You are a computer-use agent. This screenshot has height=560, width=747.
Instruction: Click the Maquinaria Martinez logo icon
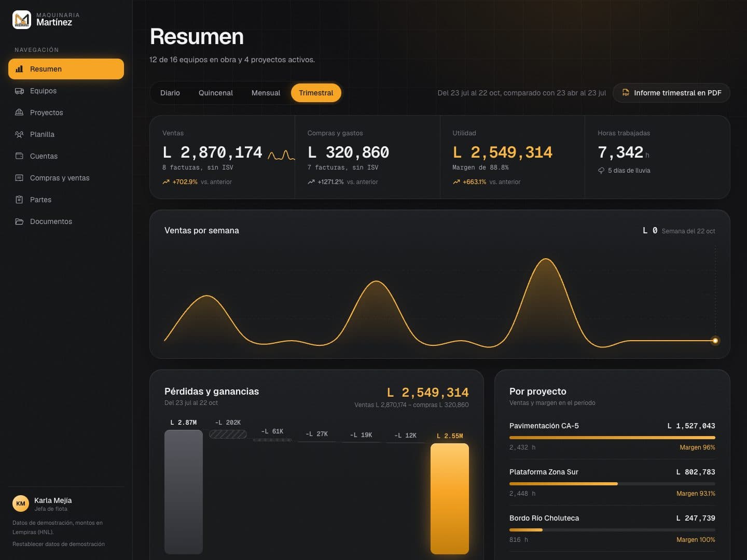22,20
